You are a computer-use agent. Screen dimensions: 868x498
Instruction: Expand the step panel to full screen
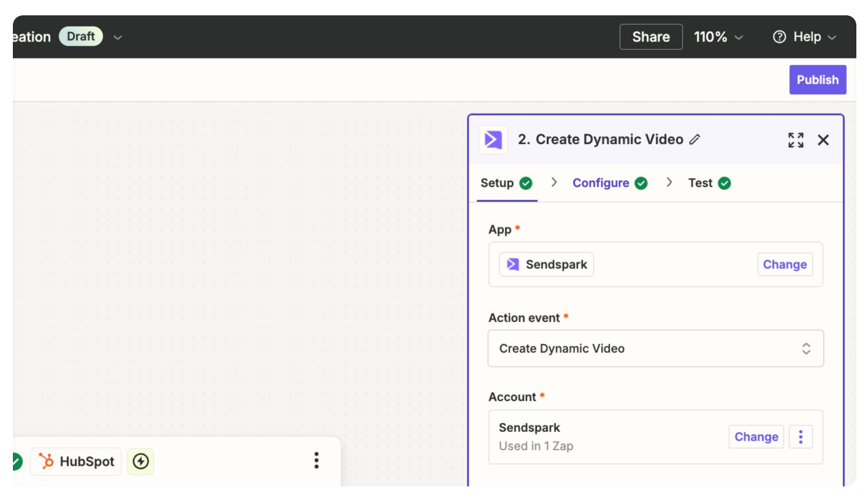point(796,140)
